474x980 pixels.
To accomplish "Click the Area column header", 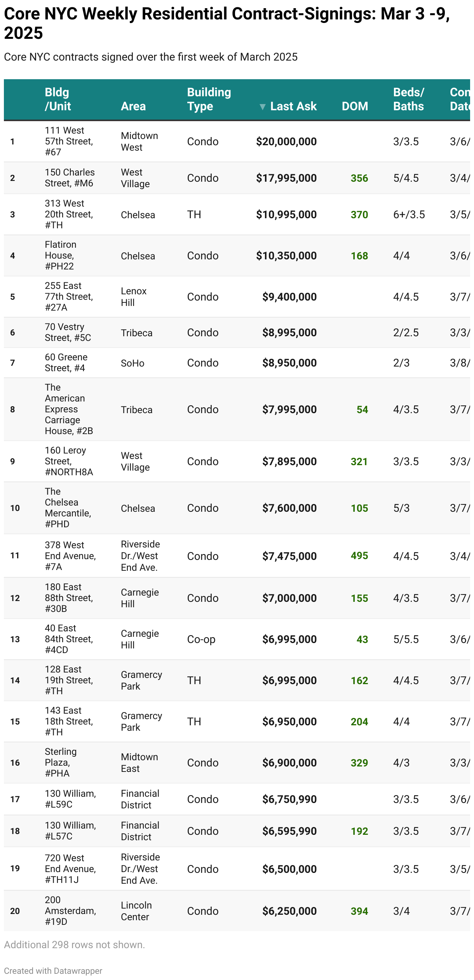I will 133,106.
